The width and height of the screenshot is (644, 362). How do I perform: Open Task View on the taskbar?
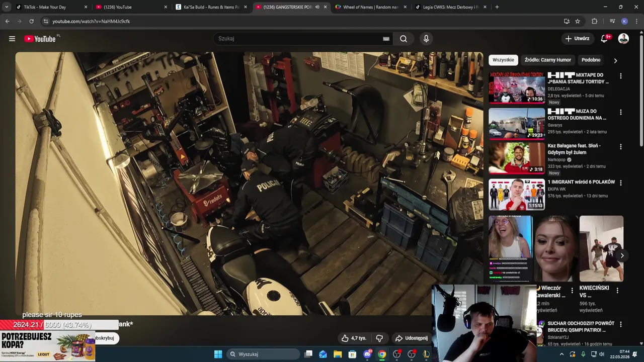[x=308, y=354]
